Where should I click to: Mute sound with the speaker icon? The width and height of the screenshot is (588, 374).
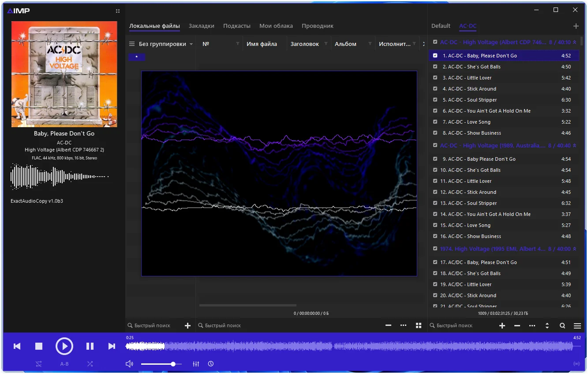pyautogui.click(x=129, y=364)
